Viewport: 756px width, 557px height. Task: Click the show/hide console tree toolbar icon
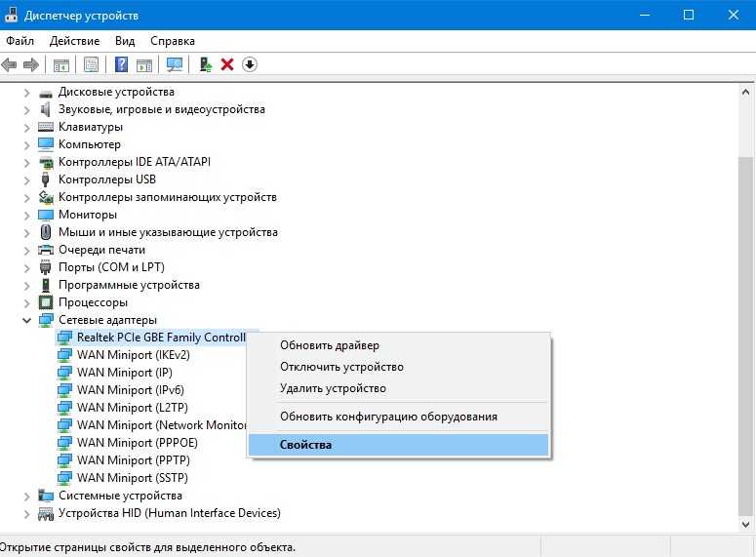(x=61, y=64)
